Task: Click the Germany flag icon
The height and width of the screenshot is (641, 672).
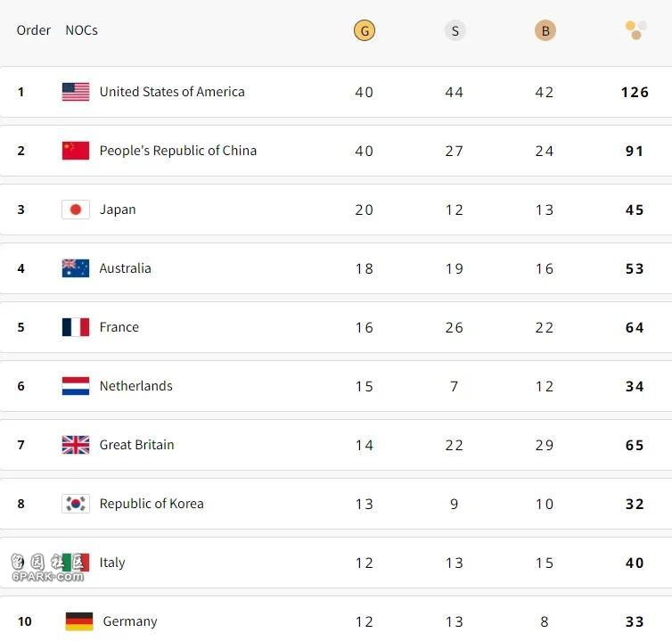Action: pyautogui.click(x=79, y=621)
